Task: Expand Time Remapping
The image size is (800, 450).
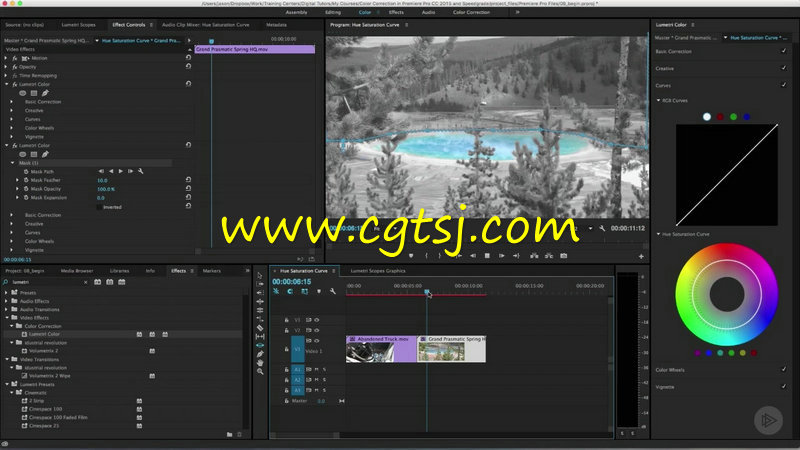Action: pos(6,76)
